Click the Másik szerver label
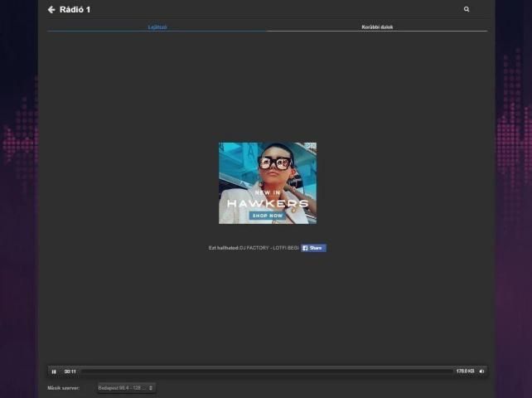Screen dimensions: 532x398 coord(64,387)
